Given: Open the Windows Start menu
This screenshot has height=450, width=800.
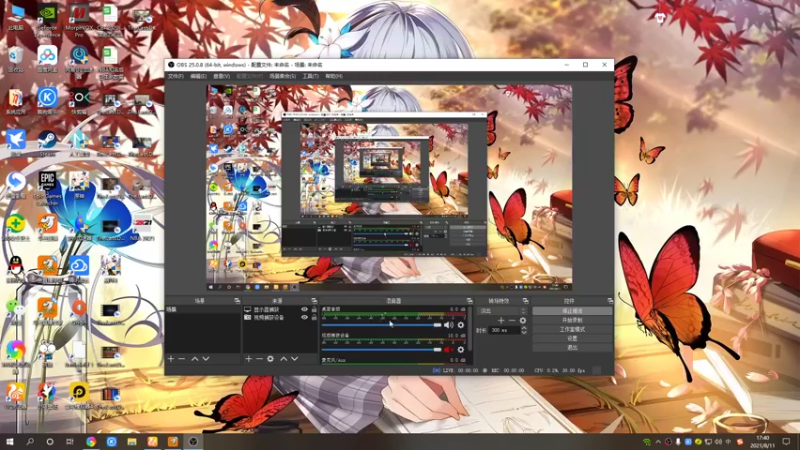Looking at the screenshot, I should [x=10, y=442].
